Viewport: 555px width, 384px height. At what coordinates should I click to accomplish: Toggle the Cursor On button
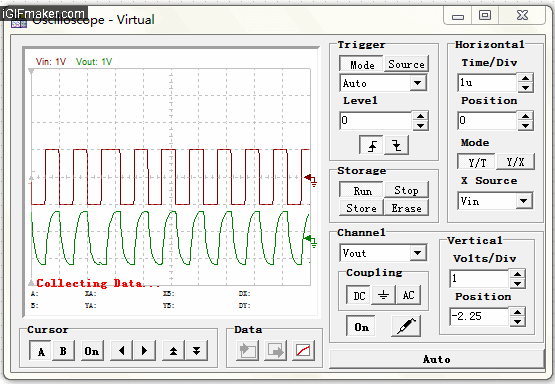click(92, 351)
